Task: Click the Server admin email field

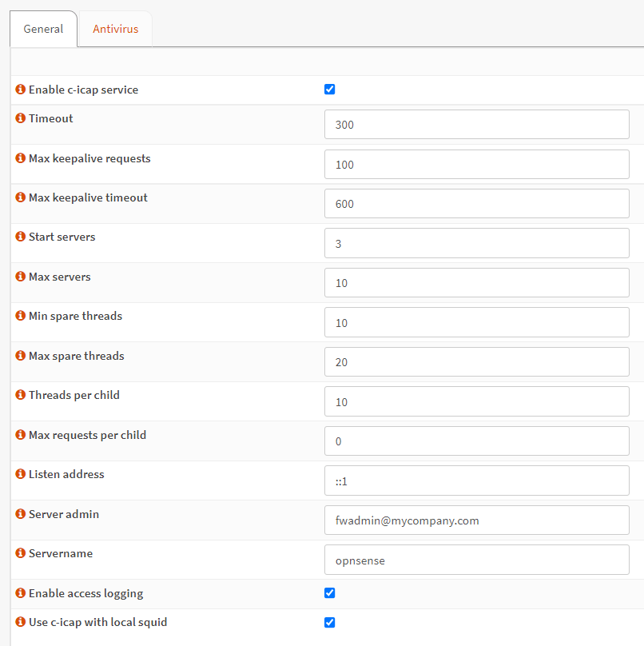Action: 476,520
